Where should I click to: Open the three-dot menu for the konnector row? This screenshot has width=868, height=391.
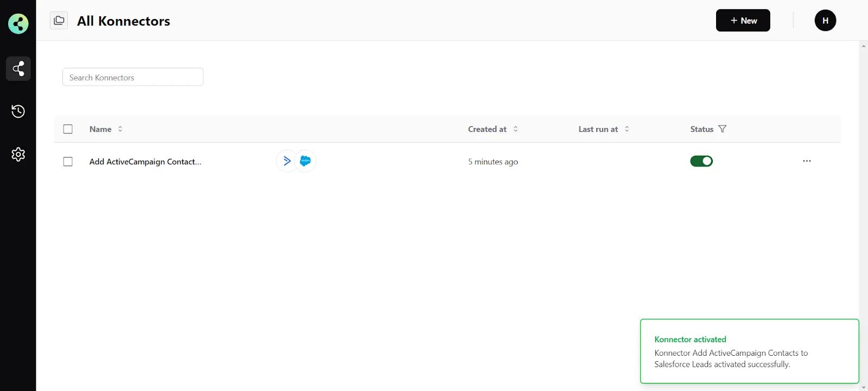[x=807, y=161]
